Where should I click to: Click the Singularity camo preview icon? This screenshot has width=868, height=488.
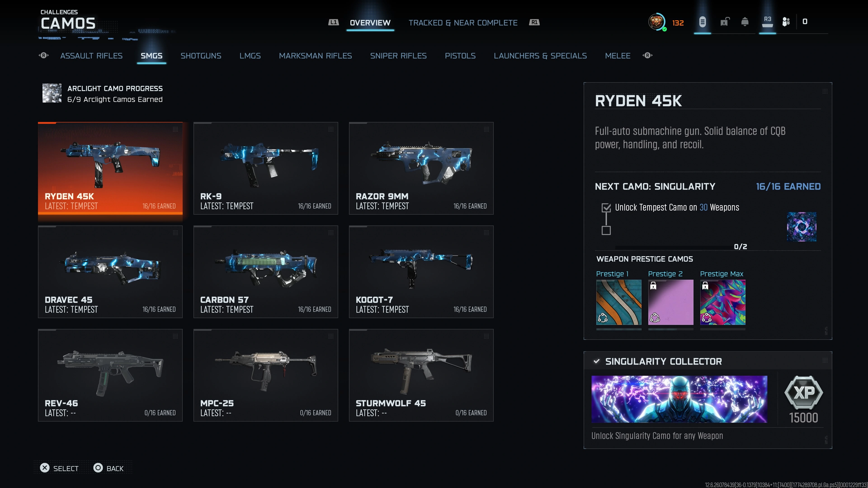801,227
